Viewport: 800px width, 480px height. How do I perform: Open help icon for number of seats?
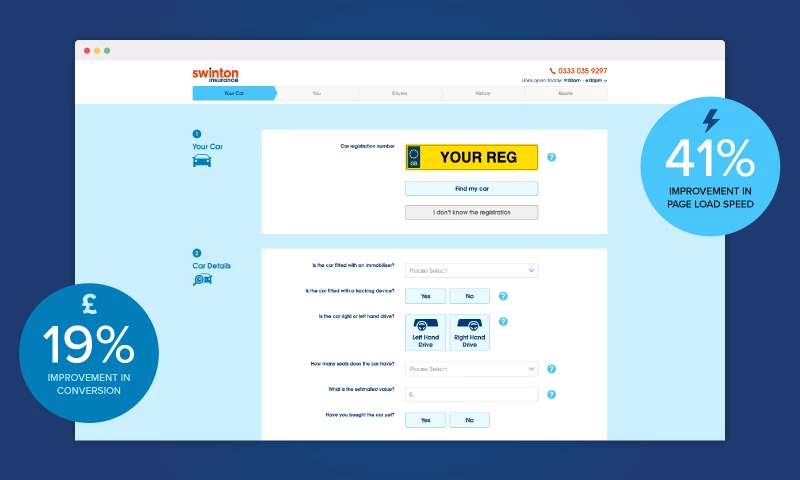tap(552, 369)
